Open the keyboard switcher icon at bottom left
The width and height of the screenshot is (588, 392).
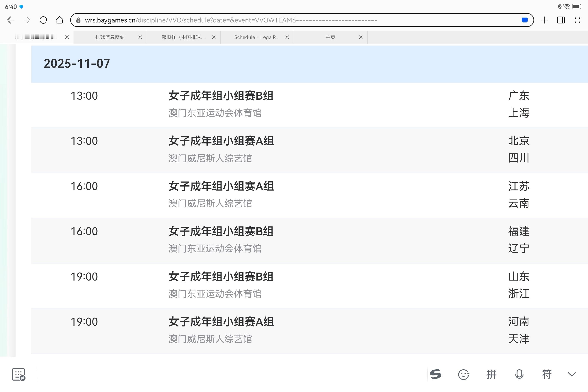19,374
